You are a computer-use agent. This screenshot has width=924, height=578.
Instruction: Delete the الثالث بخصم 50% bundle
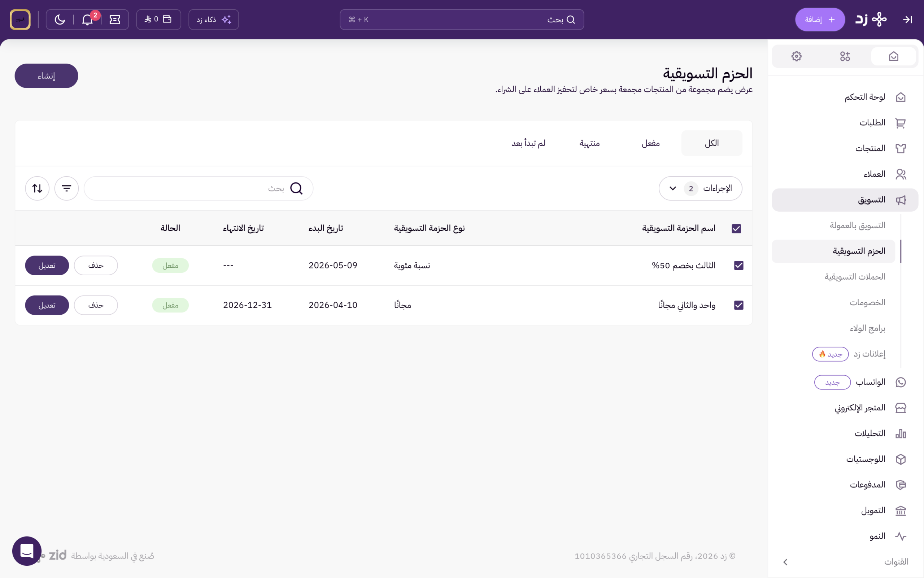click(x=96, y=265)
